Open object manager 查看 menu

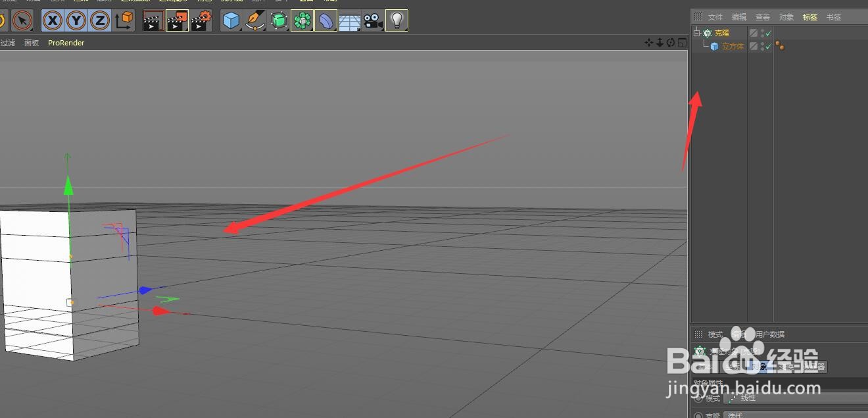pyautogui.click(x=763, y=17)
